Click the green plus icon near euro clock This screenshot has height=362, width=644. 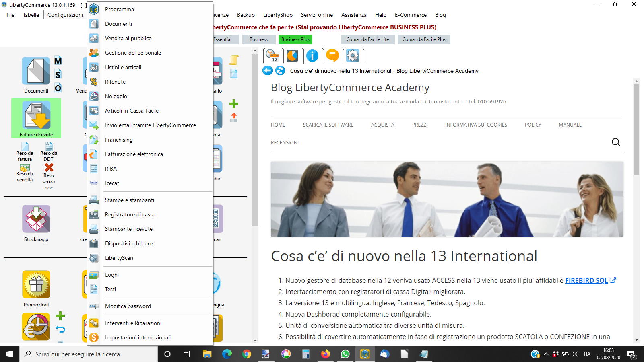click(x=60, y=316)
